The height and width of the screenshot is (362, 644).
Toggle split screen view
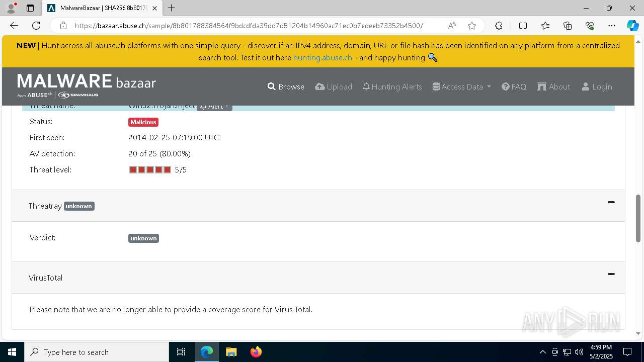tap(523, 26)
